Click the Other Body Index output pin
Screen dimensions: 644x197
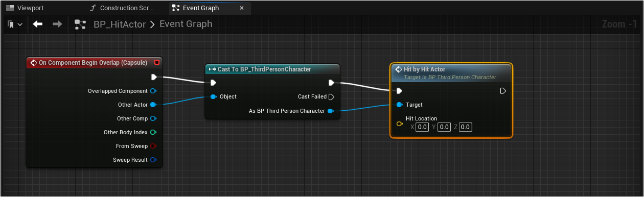point(153,132)
